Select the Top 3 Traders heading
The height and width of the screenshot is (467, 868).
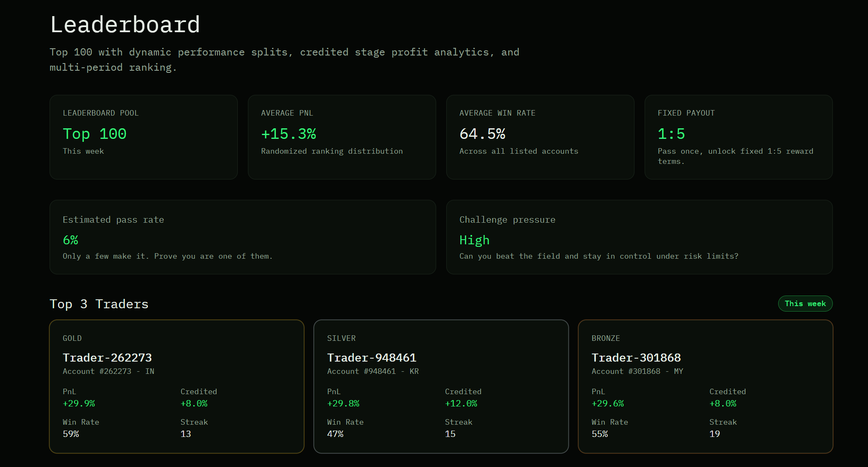(99, 304)
